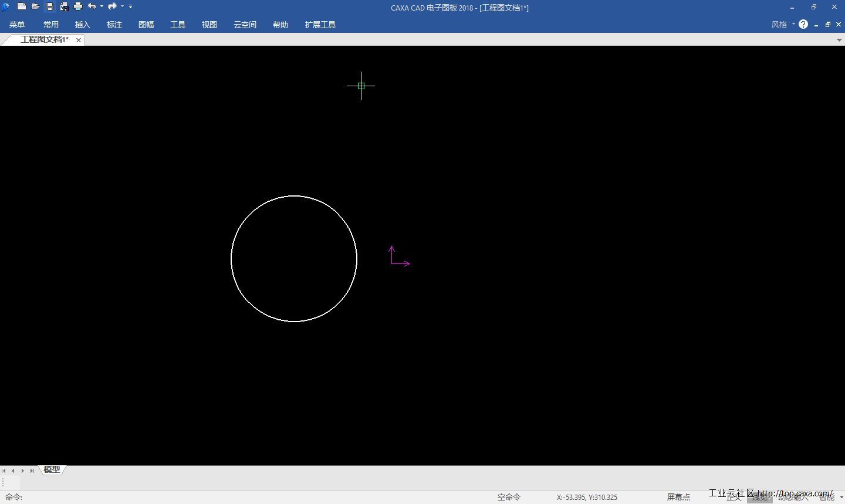Jump to first sheet with navigation arrow
The height and width of the screenshot is (504, 845).
tap(4, 471)
